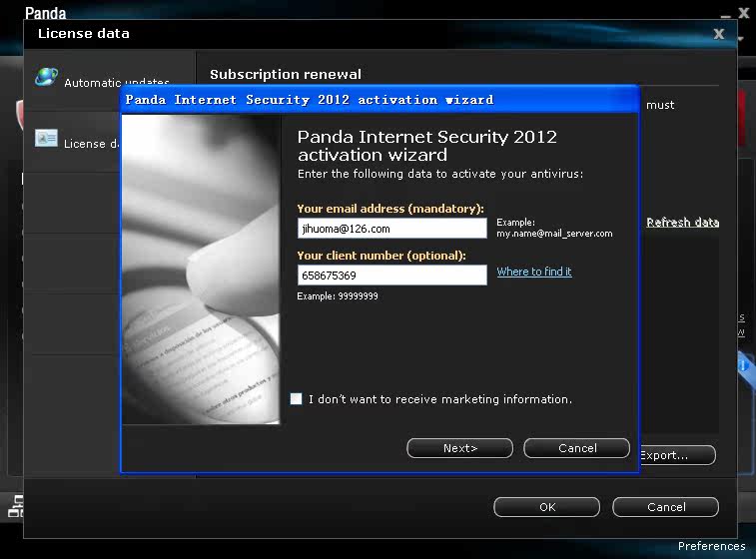Screen dimensions: 756x559
Task: Close the License data window
Action: pos(719,34)
